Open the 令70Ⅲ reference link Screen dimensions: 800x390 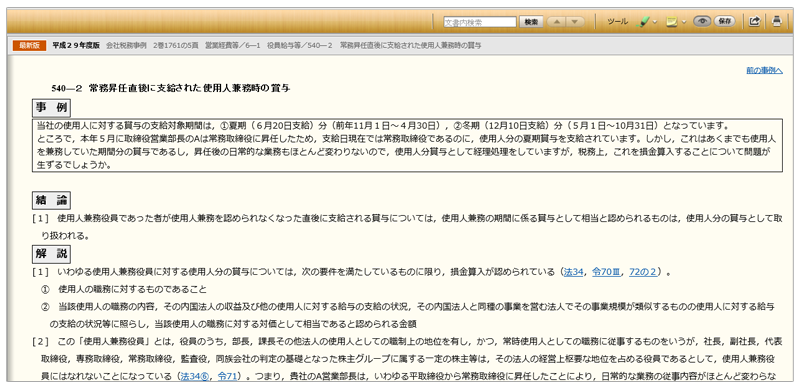(x=606, y=272)
